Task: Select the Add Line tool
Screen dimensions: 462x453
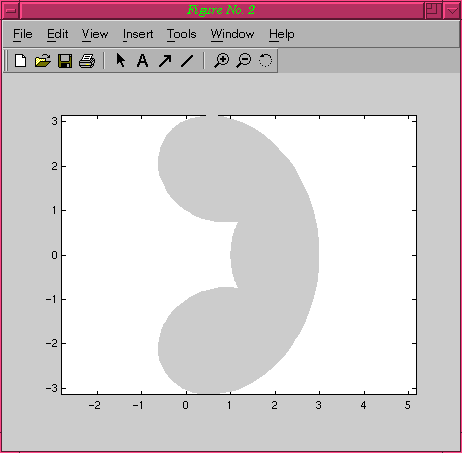Action: point(187,61)
